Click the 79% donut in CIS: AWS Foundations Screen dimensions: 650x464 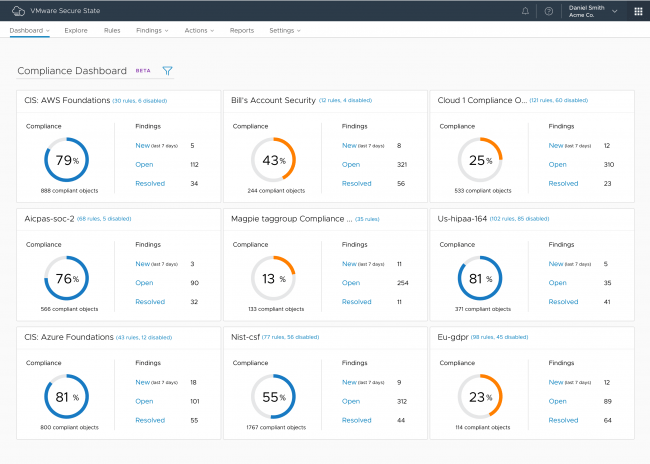click(x=66, y=160)
